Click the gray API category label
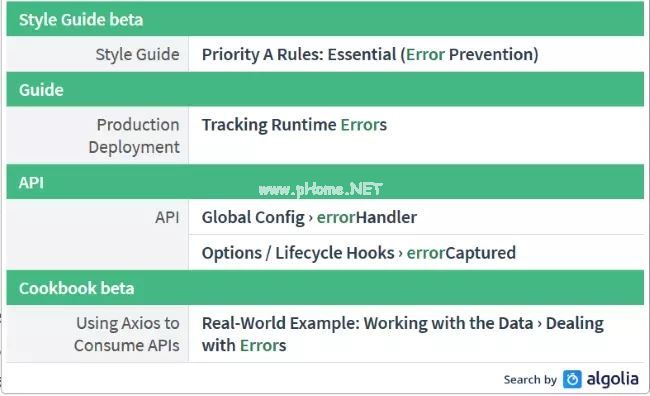This screenshot has width=650, height=396. coord(167,217)
